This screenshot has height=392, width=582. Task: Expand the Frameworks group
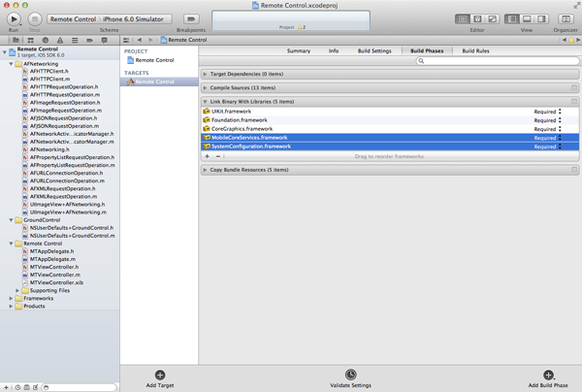click(11, 299)
